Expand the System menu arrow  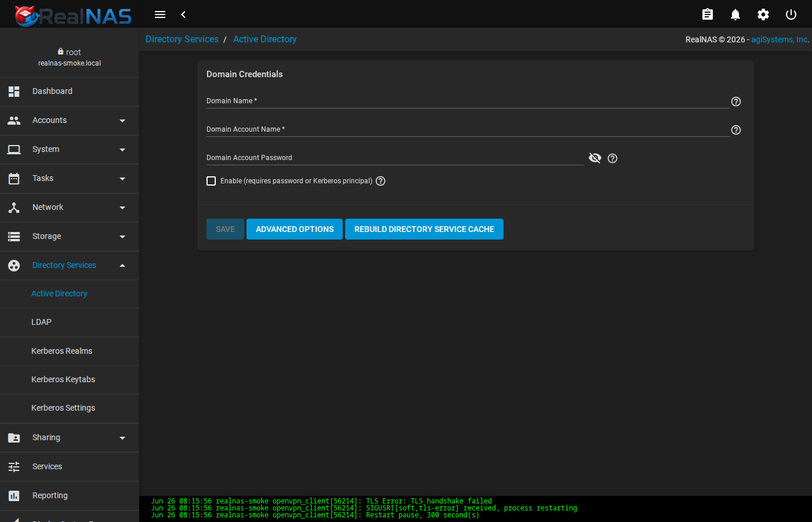[122, 150]
